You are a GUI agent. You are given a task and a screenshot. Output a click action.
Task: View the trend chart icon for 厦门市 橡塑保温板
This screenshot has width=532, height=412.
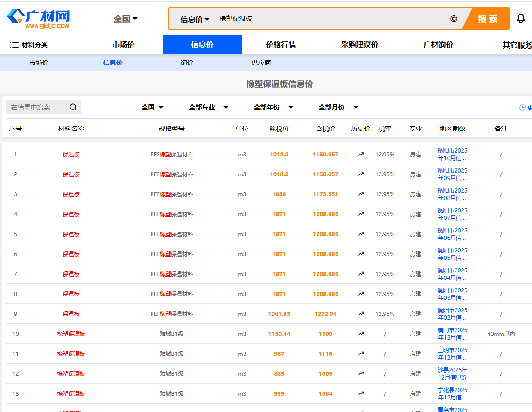pos(361,334)
